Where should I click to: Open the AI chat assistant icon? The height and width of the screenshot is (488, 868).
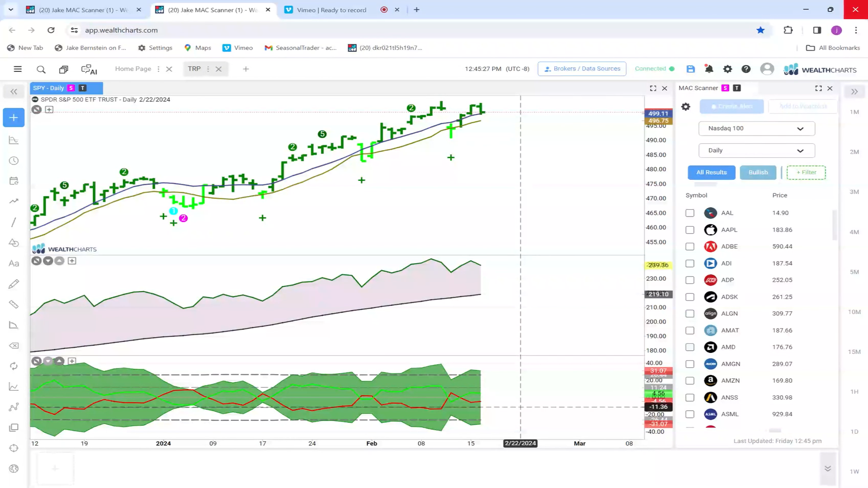click(89, 69)
